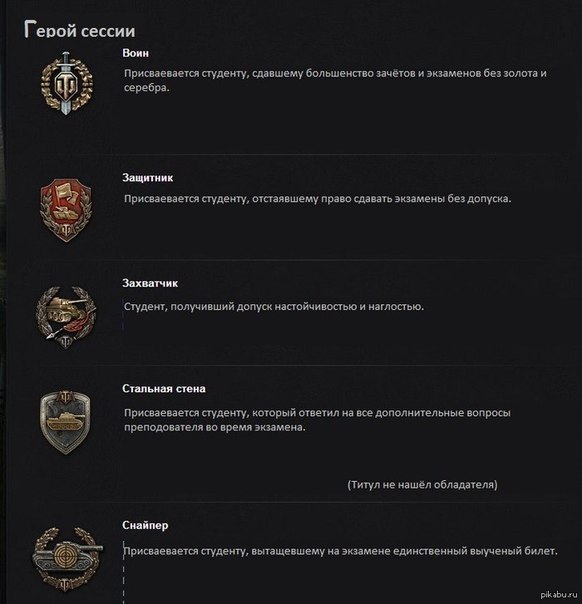
Task: Click the Захватчик tank wreath medal
Action: (66, 318)
